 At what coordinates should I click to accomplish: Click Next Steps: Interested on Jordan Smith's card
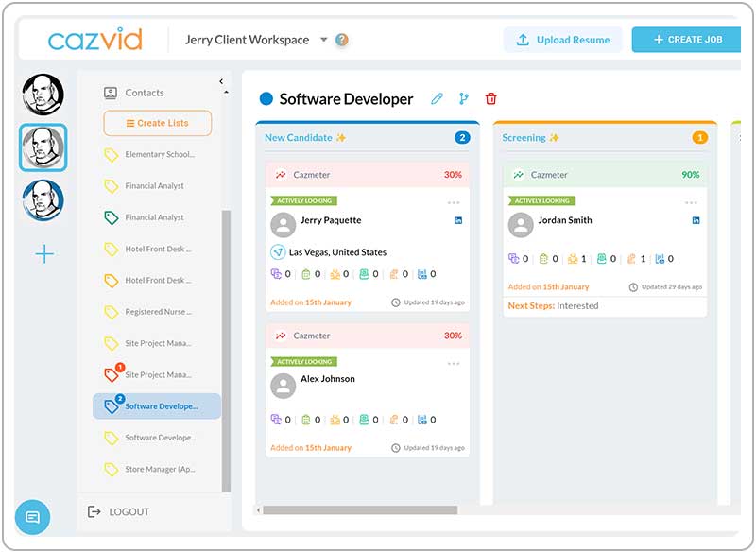point(553,306)
